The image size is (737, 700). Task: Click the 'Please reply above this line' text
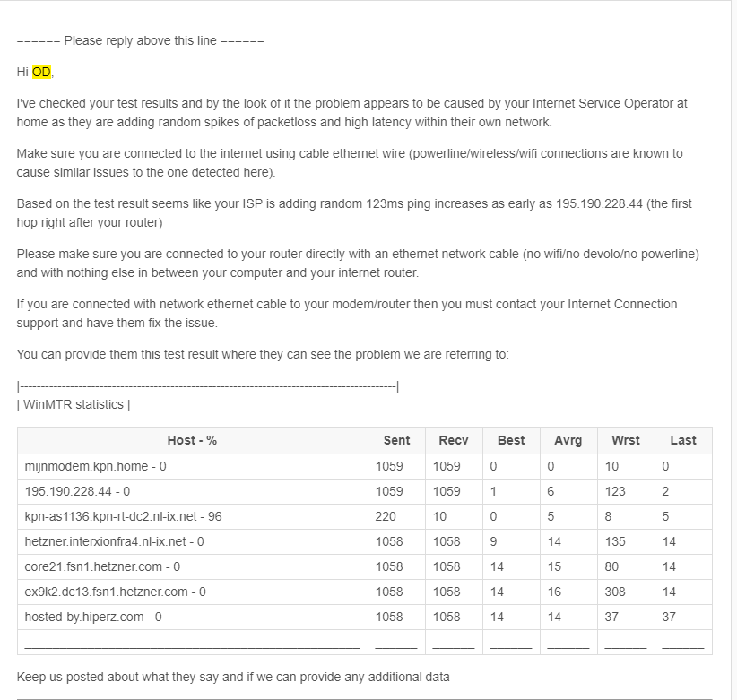coord(141,40)
